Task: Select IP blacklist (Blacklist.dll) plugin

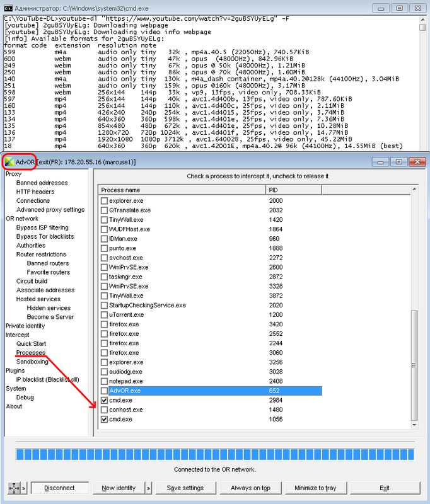Action: pyautogui.click(x=47, y=380)
